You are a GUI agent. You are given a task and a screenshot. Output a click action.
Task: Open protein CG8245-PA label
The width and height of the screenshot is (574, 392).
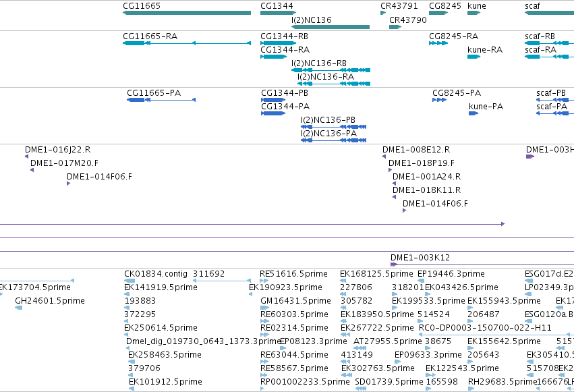(457, 93)
